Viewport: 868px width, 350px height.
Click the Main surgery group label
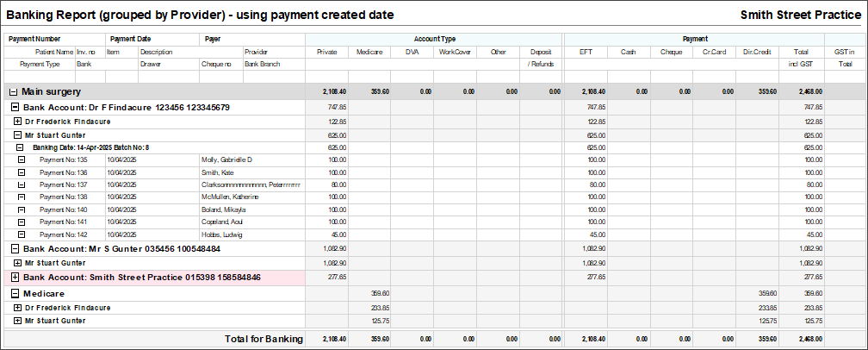pyautogui.click(x=51, y=92)
